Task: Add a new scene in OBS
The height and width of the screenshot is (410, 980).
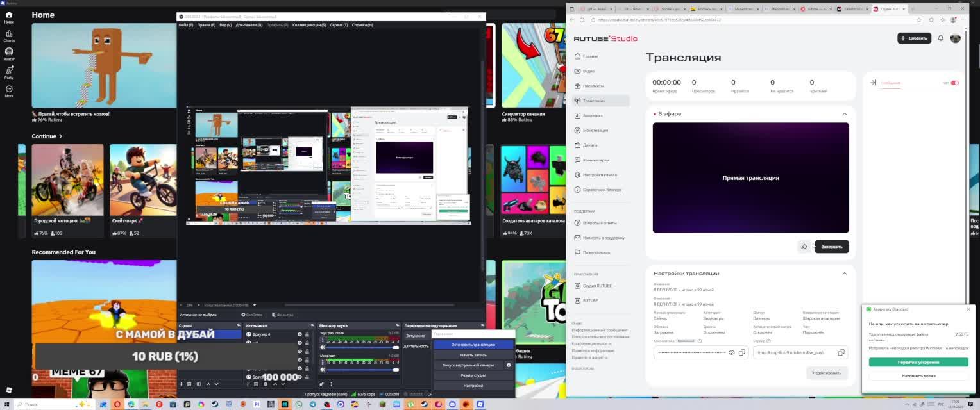Action: click(181, 384)
